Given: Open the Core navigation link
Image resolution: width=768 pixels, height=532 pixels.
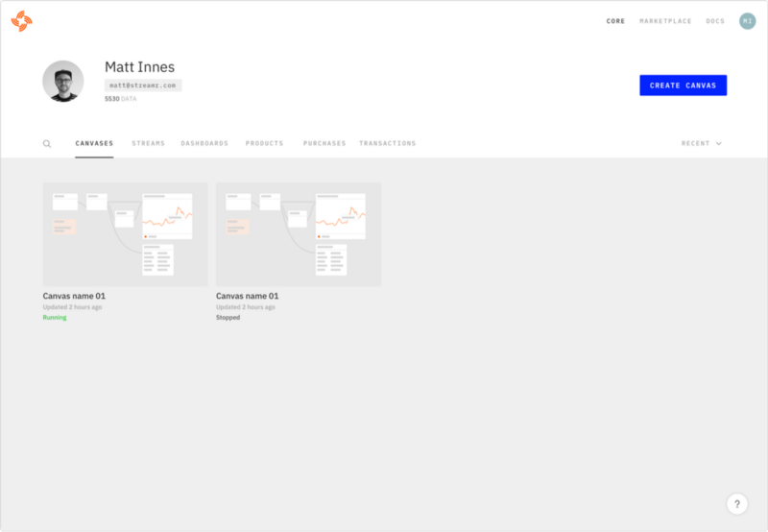Looking at the screenshot, I should pyautogui.click(x=615, y=21).
